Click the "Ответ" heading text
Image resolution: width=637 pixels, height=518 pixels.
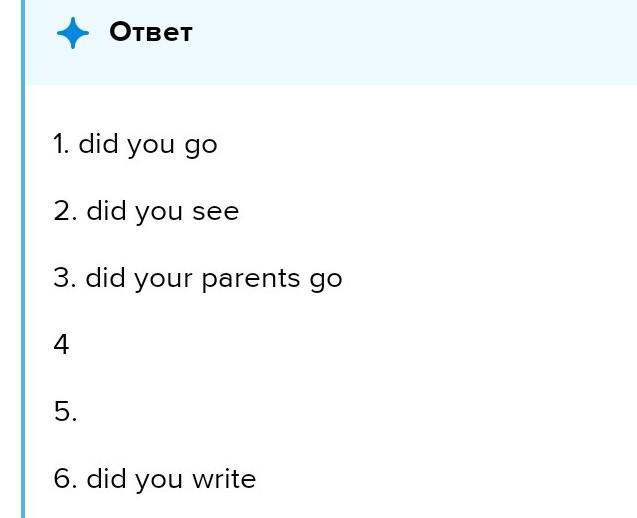pos(150,32)
